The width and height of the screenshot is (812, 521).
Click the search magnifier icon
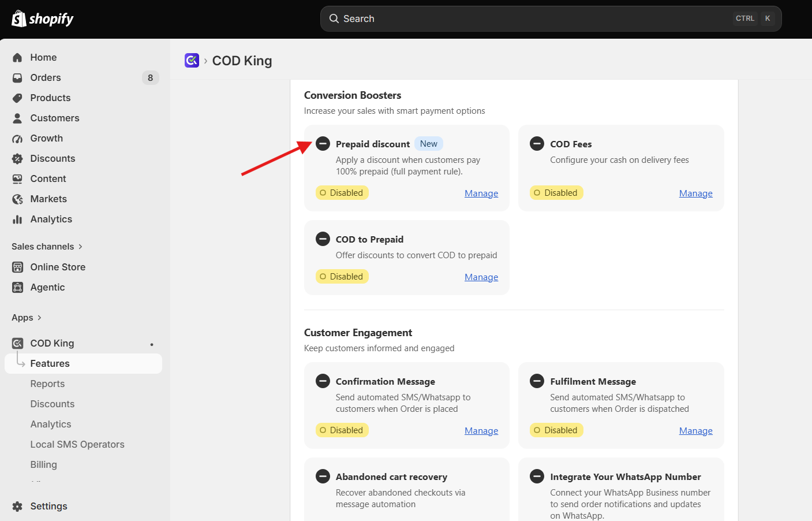[x=334, y=18]
